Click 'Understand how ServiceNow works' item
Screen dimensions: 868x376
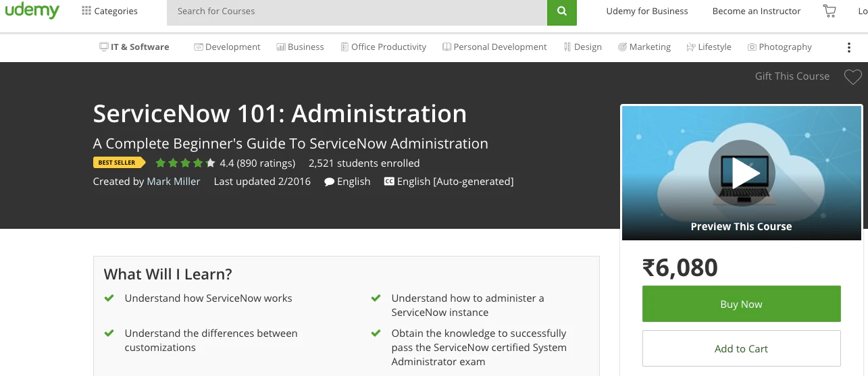click(209, 298)
